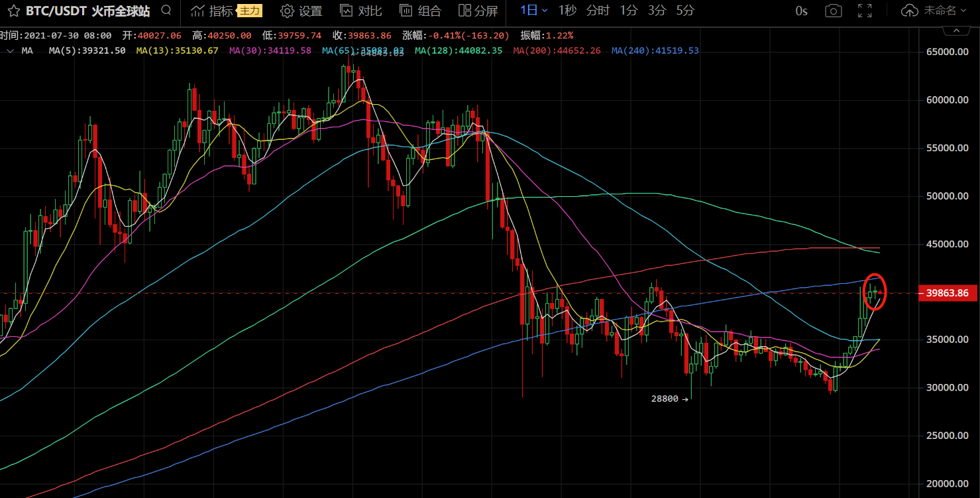Click the 20000.00 price axis label
This screenshot has height=498, width=980.
coord(949,483)
